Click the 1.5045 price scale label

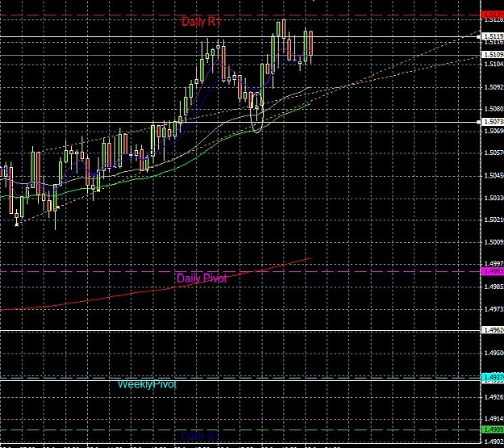pos(494,176)
